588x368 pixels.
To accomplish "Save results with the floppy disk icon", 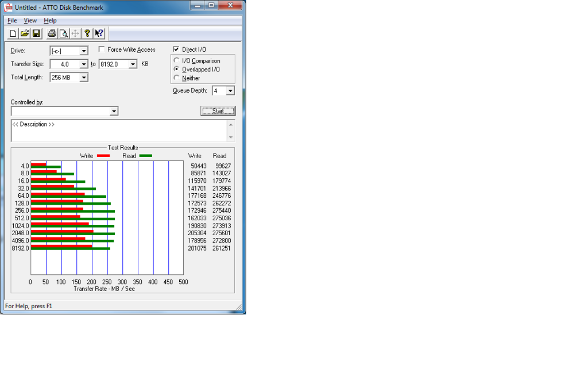I will point(36,33).
